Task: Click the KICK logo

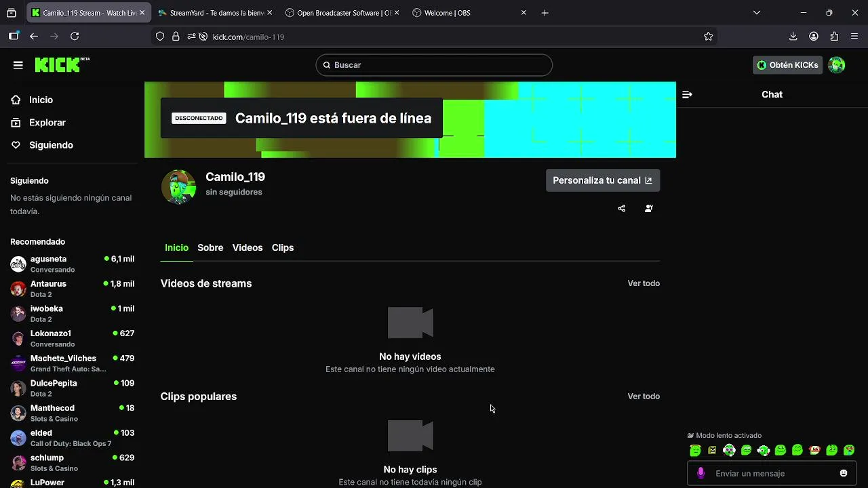Action: point(62,64)
